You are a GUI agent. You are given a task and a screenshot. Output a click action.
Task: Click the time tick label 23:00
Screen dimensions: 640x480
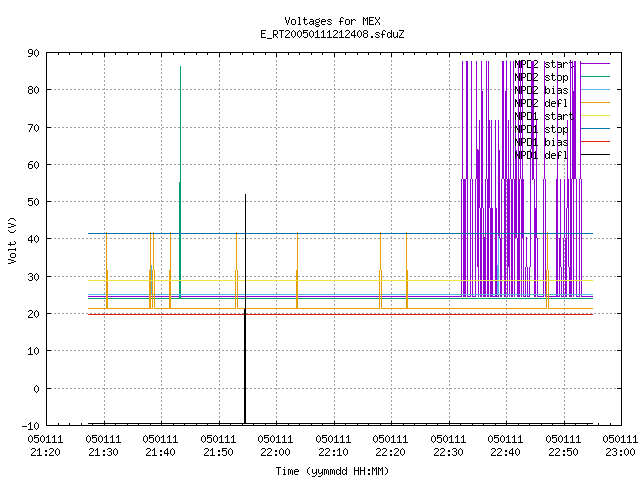tap(620, 453)
